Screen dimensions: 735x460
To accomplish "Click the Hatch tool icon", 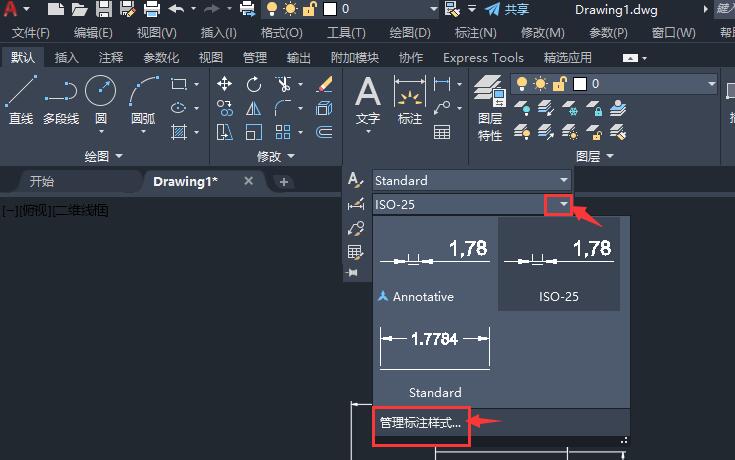I will [x=179, y=132].
